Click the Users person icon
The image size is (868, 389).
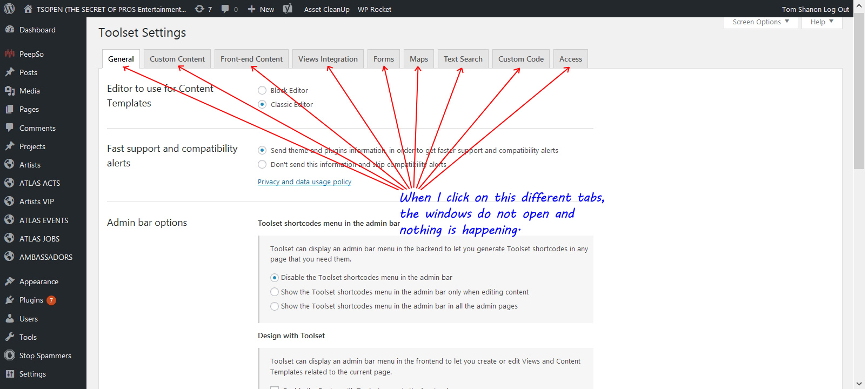tap(9, 319)
